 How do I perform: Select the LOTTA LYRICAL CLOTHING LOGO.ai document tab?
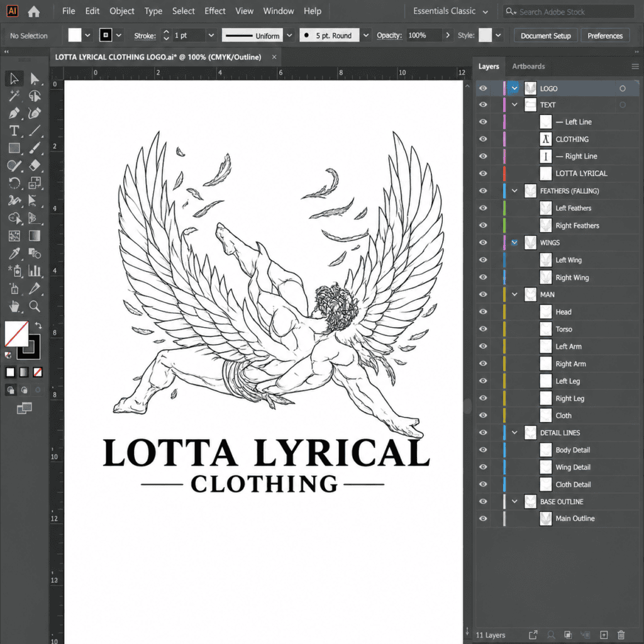pos(158,57)
